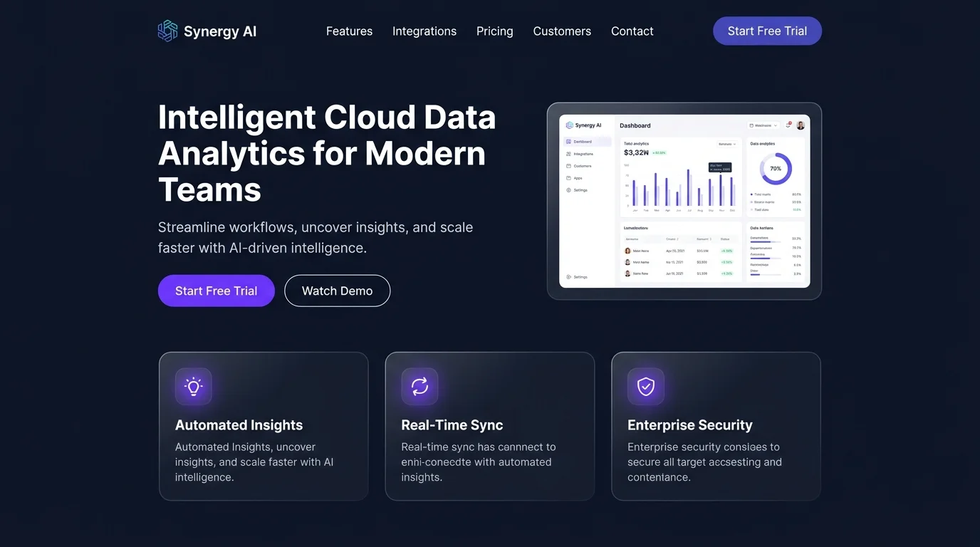The width and height of the screenshot is (980, 547).
Task: Go to Integrations in the top navigation
Action: pos(424,31)
